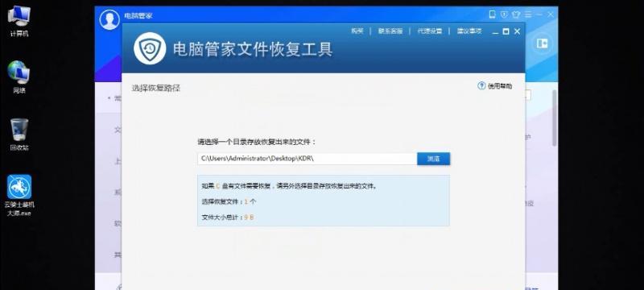Open the hamburger menu in 电脑管家 titlebar
This screenshot has width=644, height=290.
coord(528,14)
